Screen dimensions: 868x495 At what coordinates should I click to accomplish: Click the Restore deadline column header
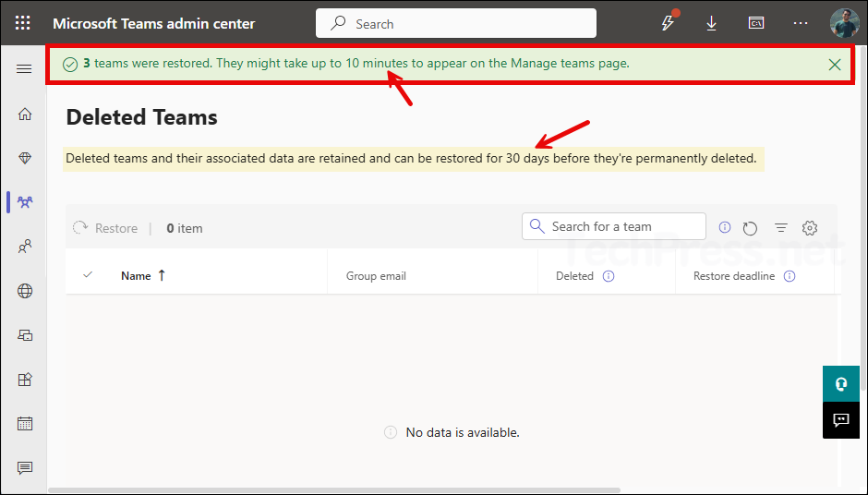[x=734, y=276]
